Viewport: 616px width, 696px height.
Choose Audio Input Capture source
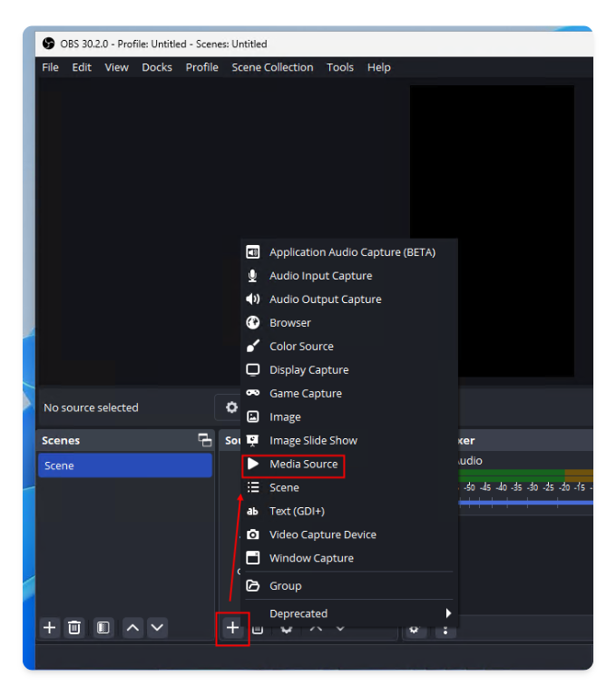349,276
